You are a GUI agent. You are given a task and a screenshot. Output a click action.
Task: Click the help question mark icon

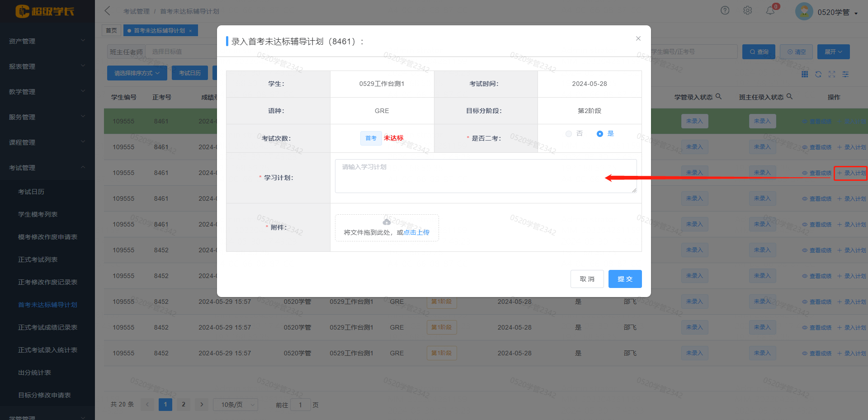click(x=725, y=10)
